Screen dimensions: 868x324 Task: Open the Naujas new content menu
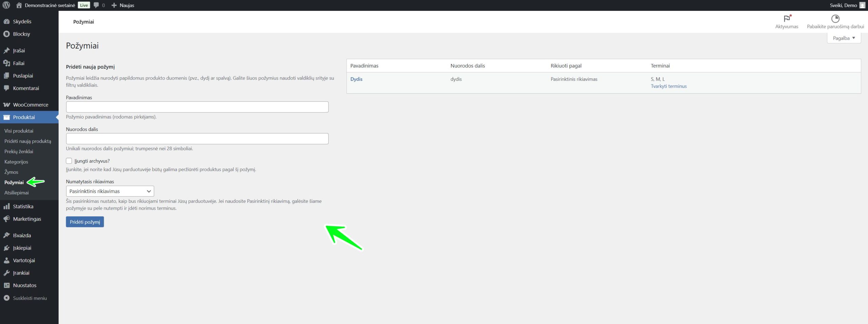tap(123, 5)
